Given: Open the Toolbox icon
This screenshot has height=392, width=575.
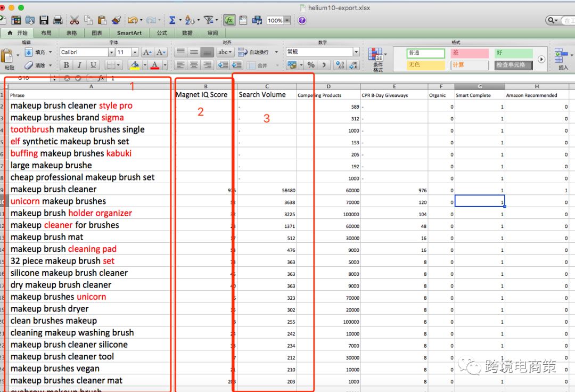Looking at the screenshot, I should (243, 20).
